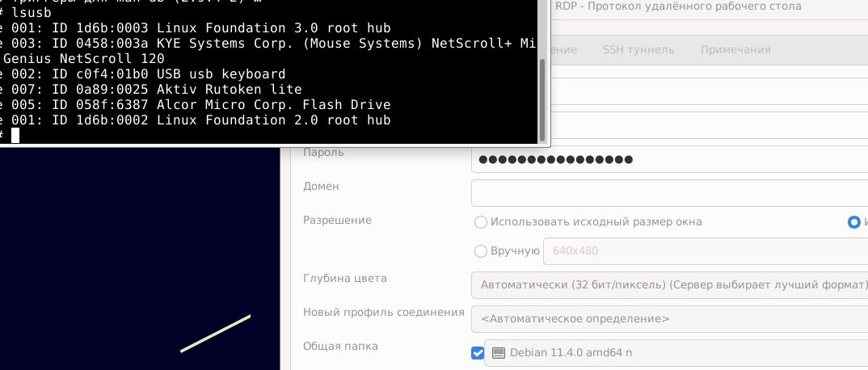
Task: Click the Linux Foundation 2.0 root hub line
Action: coord(195,120)
